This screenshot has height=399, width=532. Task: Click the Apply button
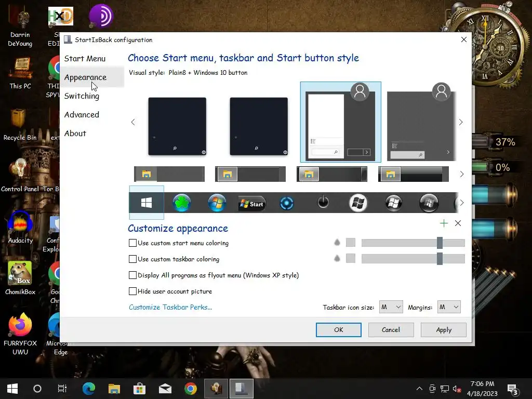pyautogui.click(x=444, y=330)
